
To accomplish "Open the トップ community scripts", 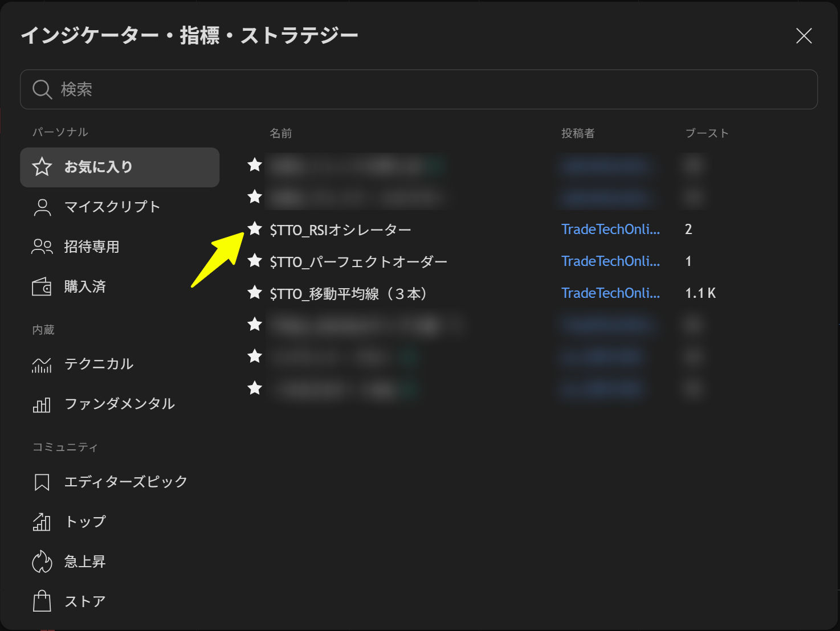I will click(x=120, y=522).
